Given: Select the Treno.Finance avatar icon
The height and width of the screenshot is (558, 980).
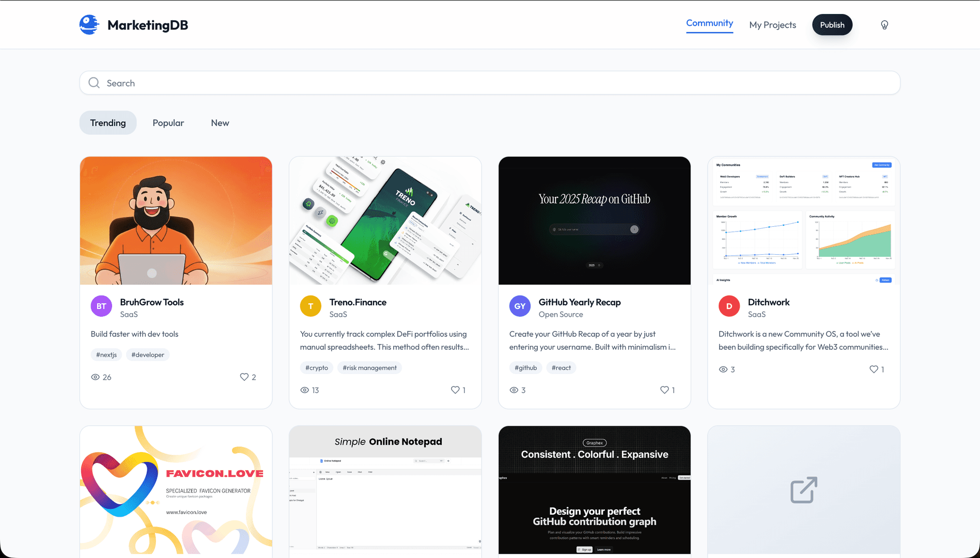Looking at the screenshot, I should coord(310,306).
